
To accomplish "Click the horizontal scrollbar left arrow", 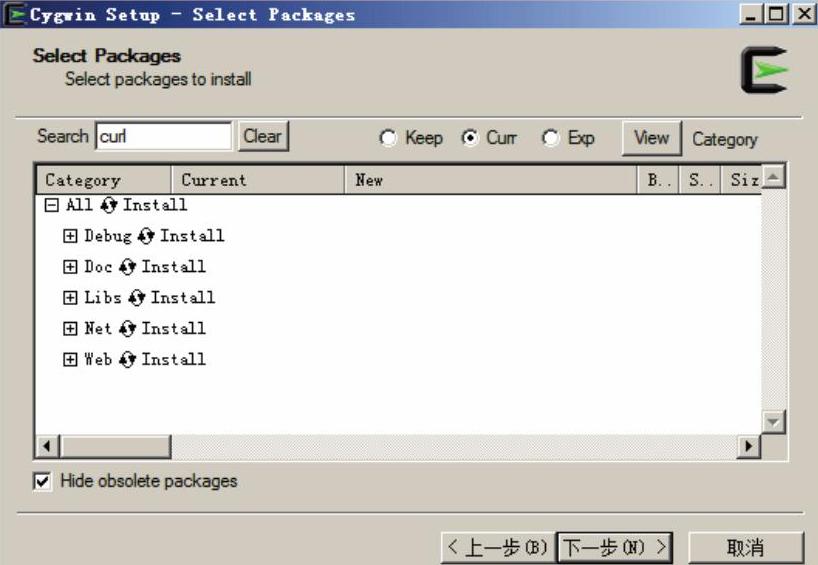I will [47, 447].
